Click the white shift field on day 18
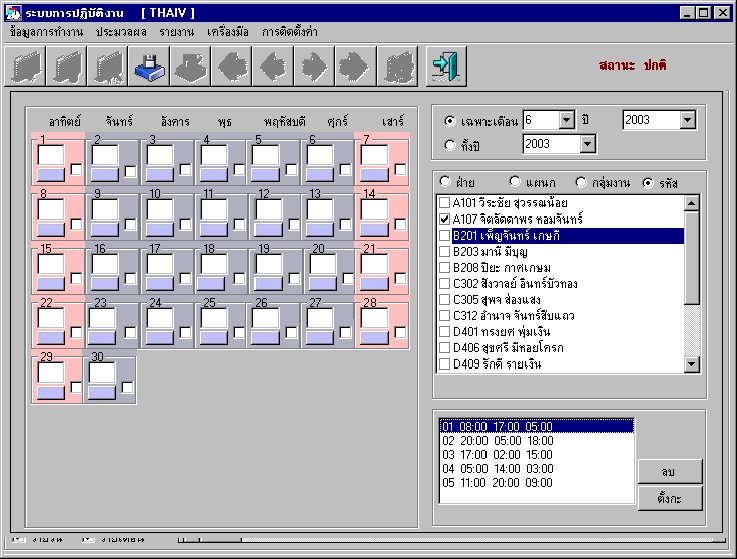This screenshot has height=559, width=737. (214, 265)
